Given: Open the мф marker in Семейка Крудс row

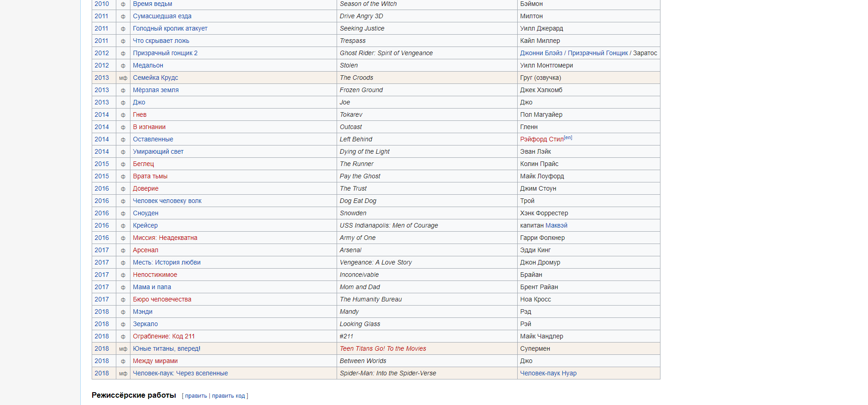Looking at the screenshot, I should 123,78.
